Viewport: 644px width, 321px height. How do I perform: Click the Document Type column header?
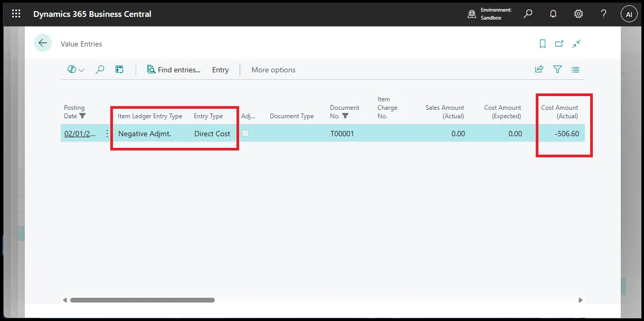click(291, 116)
